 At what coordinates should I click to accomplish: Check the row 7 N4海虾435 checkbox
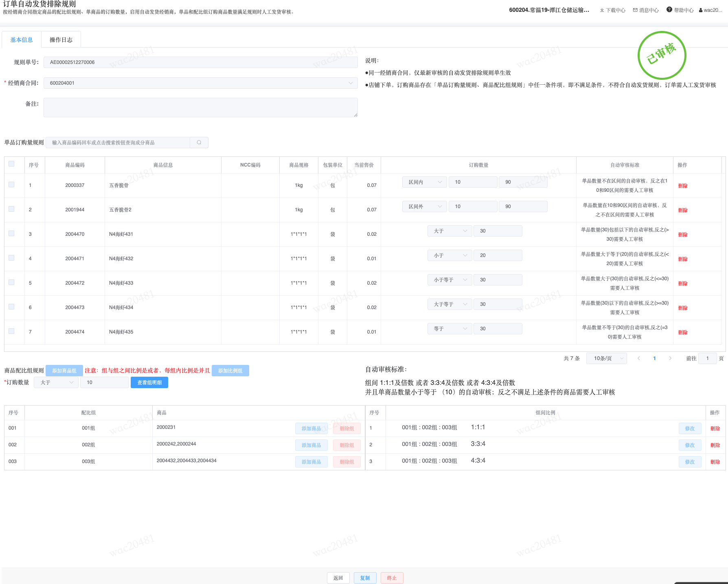[x=11, y=331]
